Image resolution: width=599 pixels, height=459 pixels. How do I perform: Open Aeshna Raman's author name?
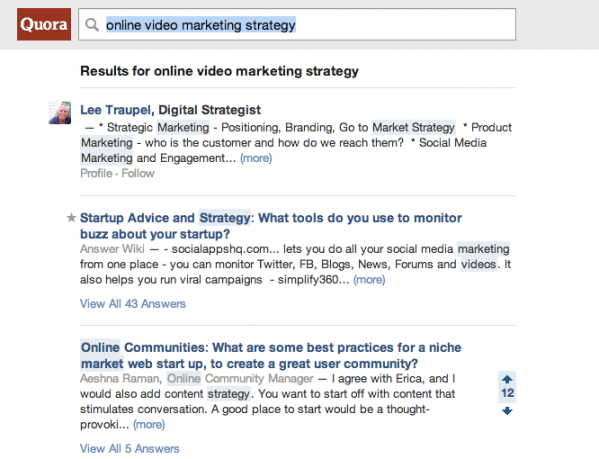click(120, 379)
